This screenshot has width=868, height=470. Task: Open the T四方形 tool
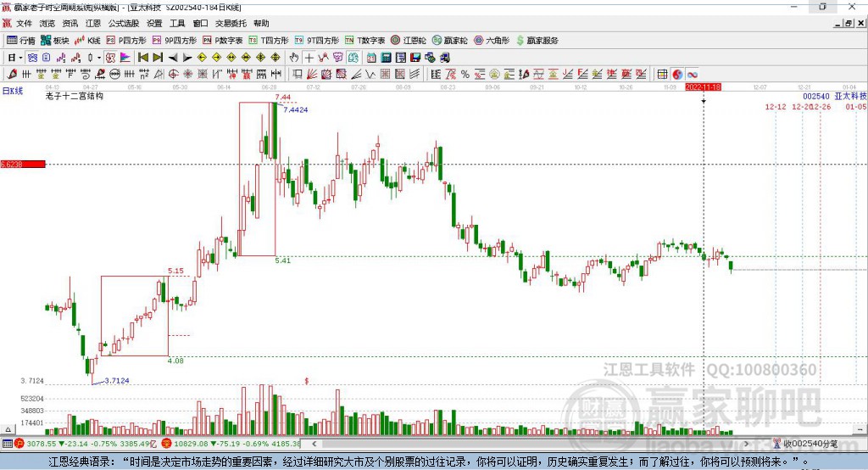pos(269,41)
